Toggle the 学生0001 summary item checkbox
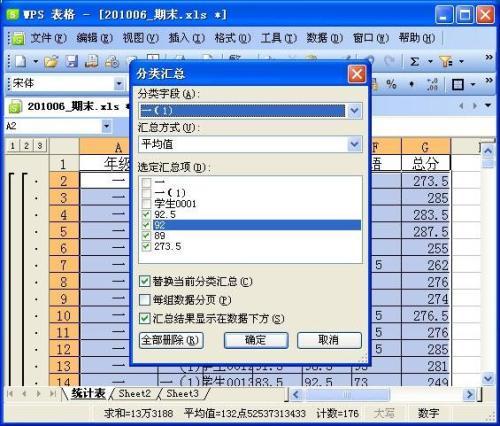The height and width of the screenshot is (426, 500). pyautogui.click(x=146, y=203)
